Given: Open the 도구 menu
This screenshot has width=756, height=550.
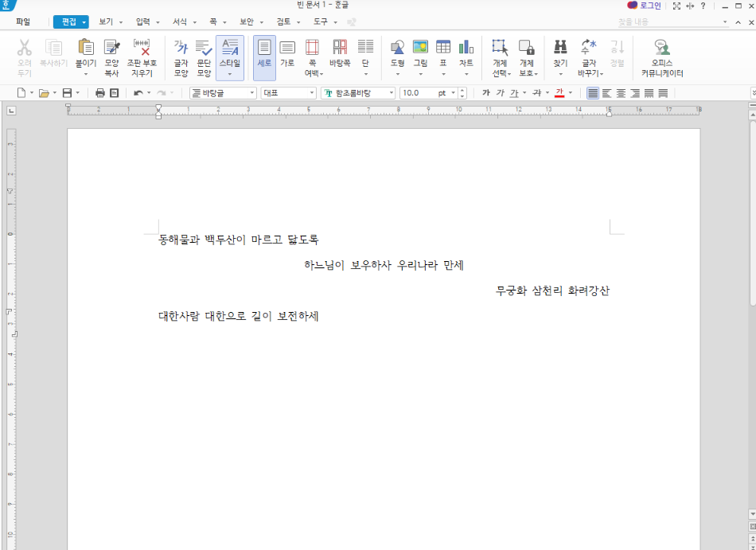Looking at the screenshot, I should tap(321, 21).
